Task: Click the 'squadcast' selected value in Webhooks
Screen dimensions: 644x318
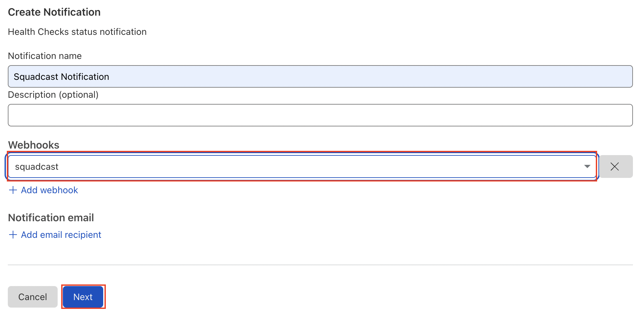Action: [x=37, y=166]
